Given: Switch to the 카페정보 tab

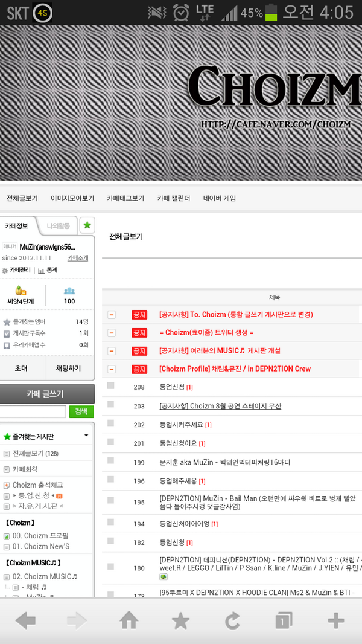Looking at the screenshot, I should 17,225.
